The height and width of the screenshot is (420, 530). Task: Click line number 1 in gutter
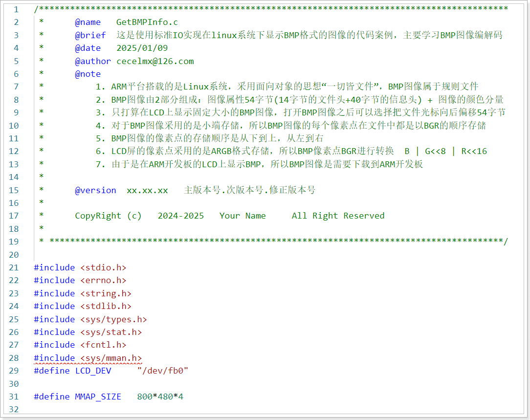(16, 9)
